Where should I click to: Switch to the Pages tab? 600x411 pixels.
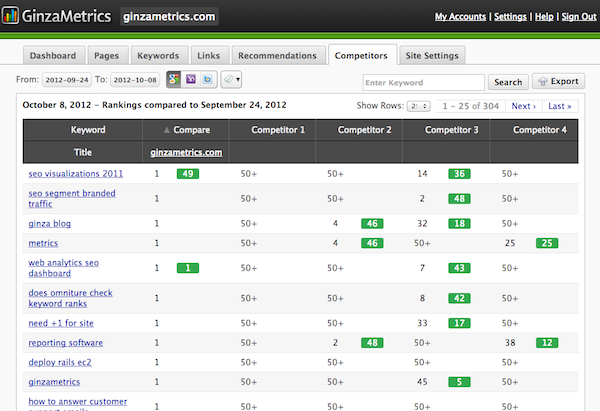[x=106, y=55]
